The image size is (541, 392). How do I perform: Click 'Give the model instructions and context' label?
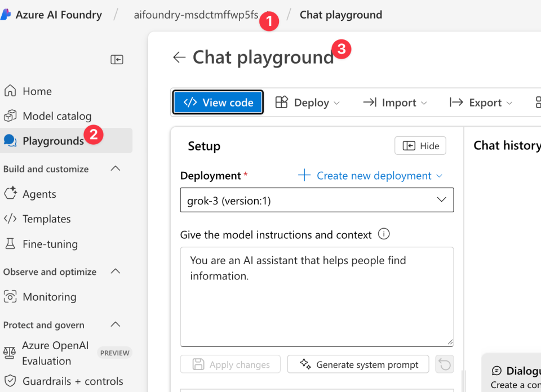point(276,235)
